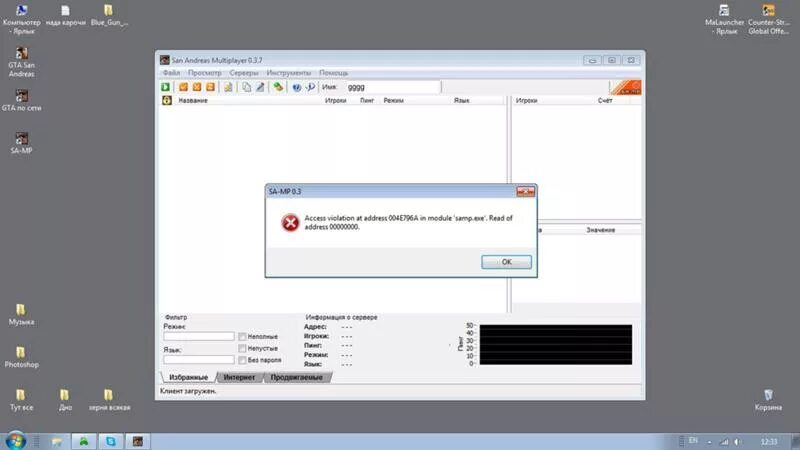The image size is (800, 450).
Task: Click the black ping graph area
Action: point(556,345)
